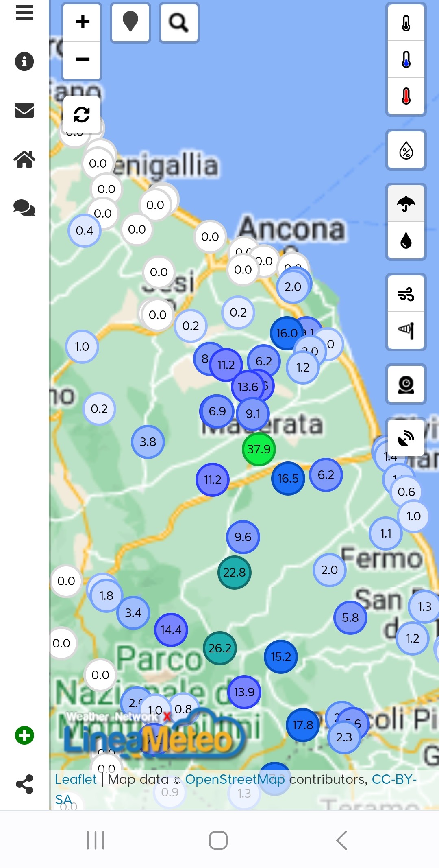
Task: Show webcams on the map
Action: click(406, 385)
